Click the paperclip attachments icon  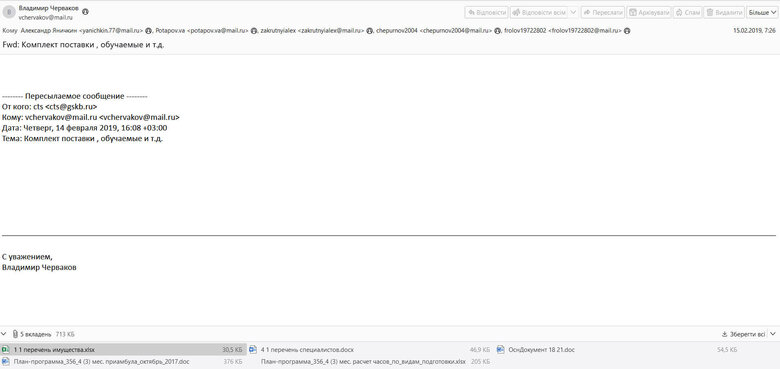tap(15, 334)
